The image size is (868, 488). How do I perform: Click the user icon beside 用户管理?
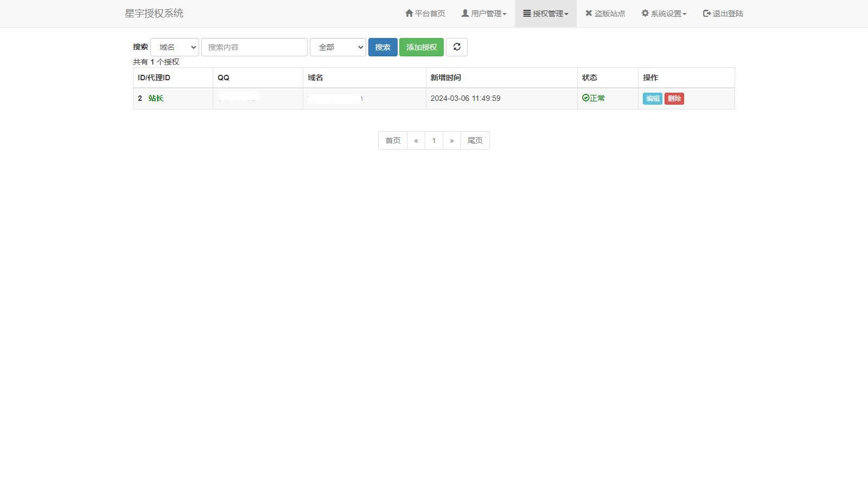pos(465,13)
